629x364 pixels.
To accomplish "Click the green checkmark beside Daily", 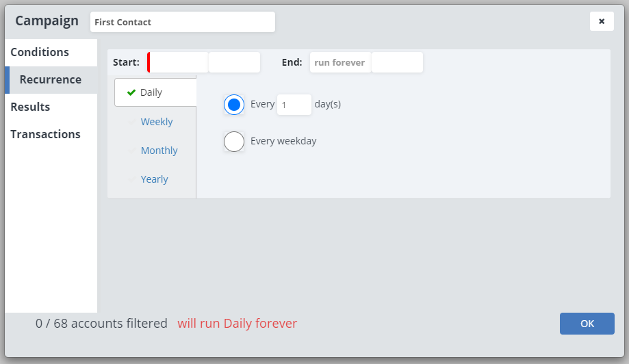I will [x=131, y=93].
